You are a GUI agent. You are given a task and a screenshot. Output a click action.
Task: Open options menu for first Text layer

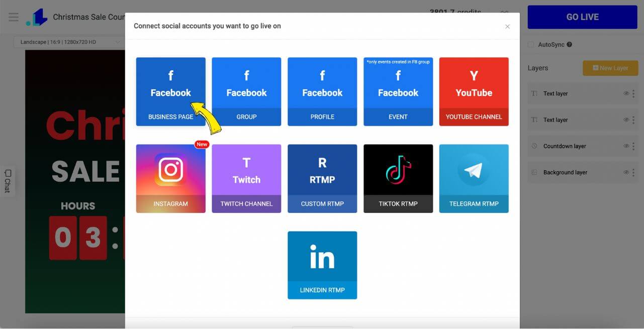[x=633, y=93]
